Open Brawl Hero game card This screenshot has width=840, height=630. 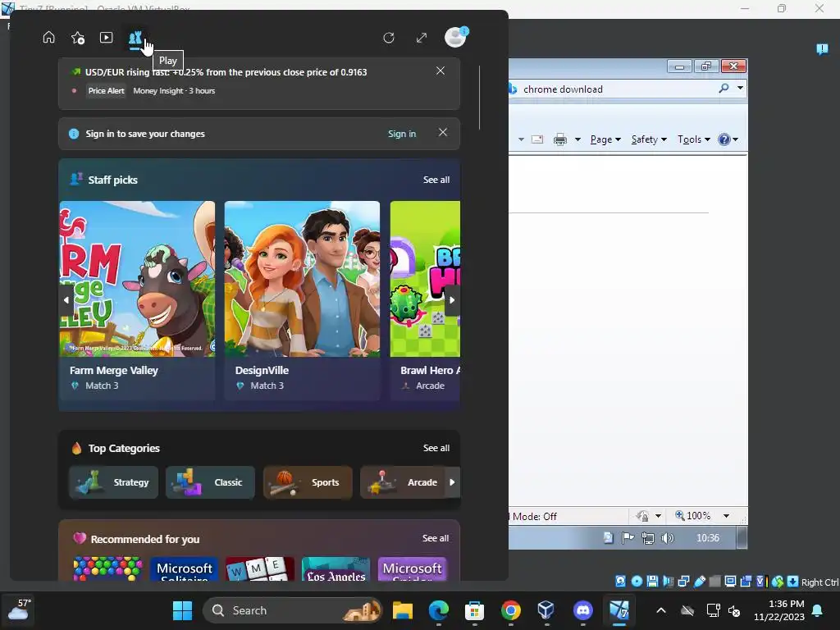(x=425, y=300)
